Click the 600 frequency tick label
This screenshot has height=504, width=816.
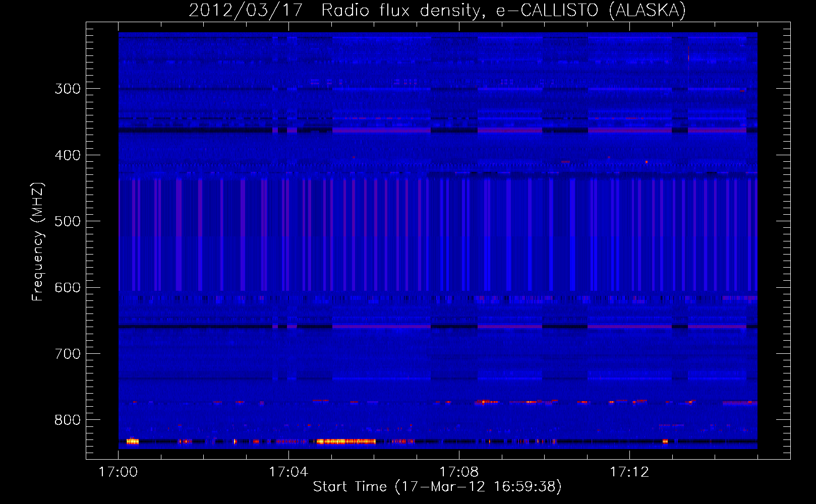click(x=68, y=288)
